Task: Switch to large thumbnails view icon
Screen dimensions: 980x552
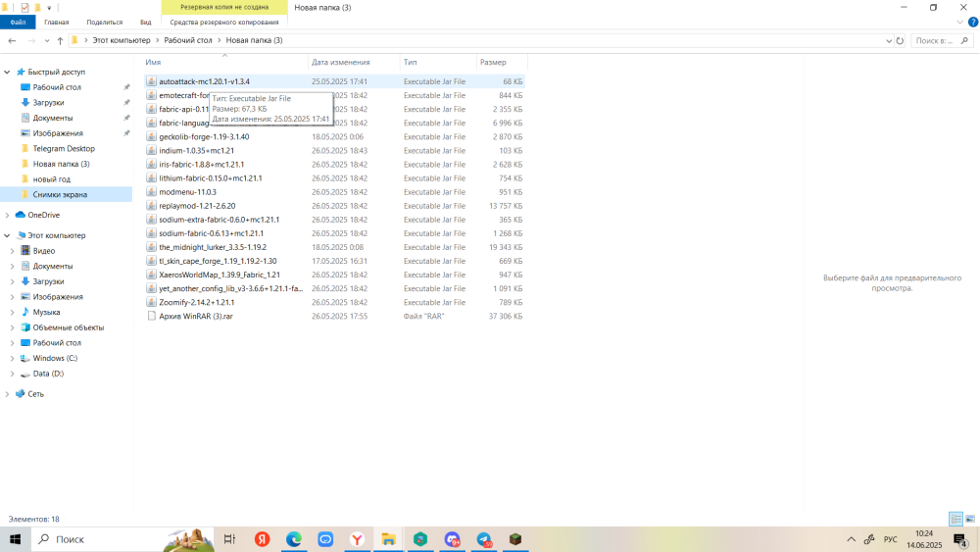Action: [x=970, y=519]
